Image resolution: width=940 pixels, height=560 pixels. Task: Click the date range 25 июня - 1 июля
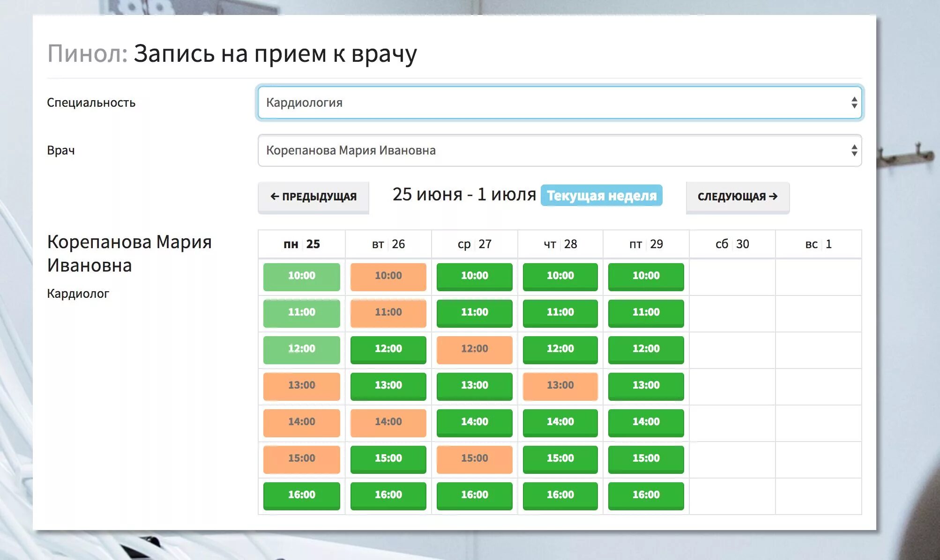coord(464,194)
